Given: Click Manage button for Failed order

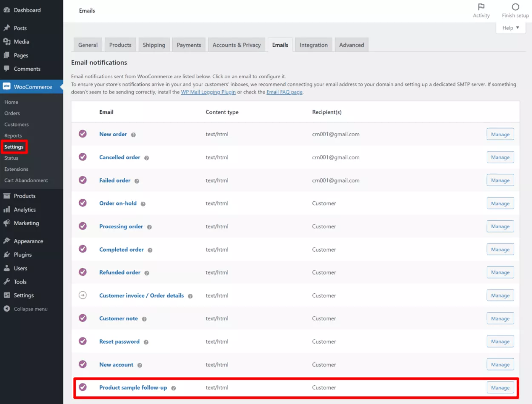Looking at the screenshot, I should (500, 180).
